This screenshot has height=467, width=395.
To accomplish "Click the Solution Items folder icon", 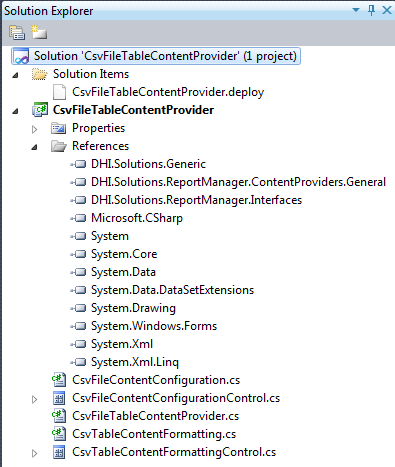I will pos(40,74).
